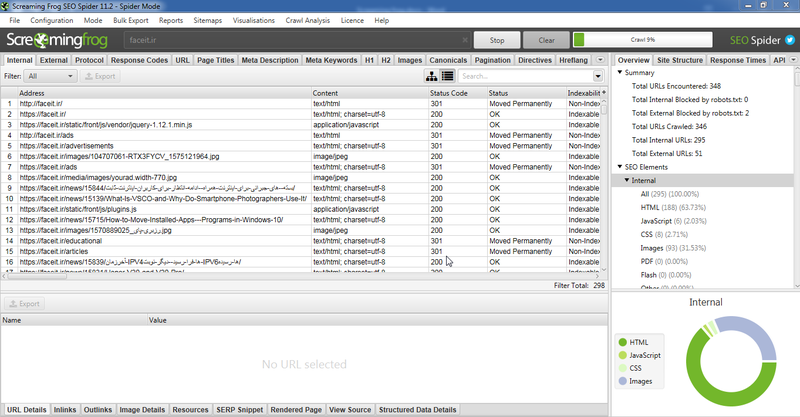Click the JavaScript legend swatch
Screen dimensions: 800x417
point(622,355)
